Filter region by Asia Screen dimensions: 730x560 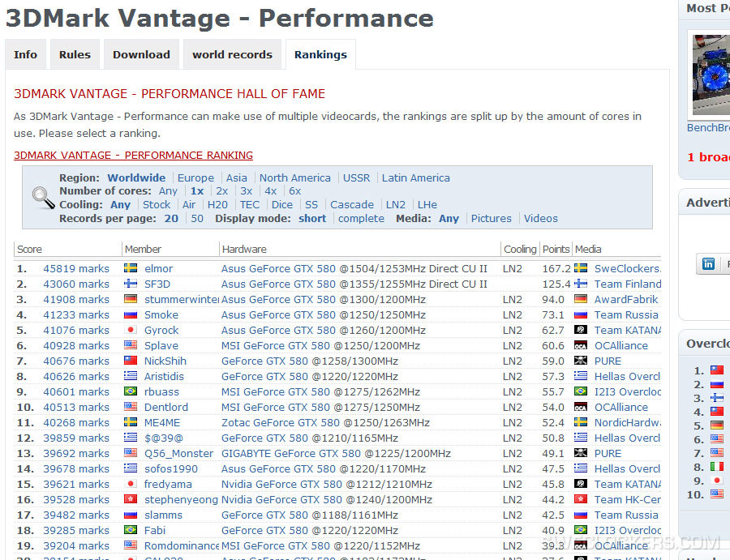coord(237,177)
